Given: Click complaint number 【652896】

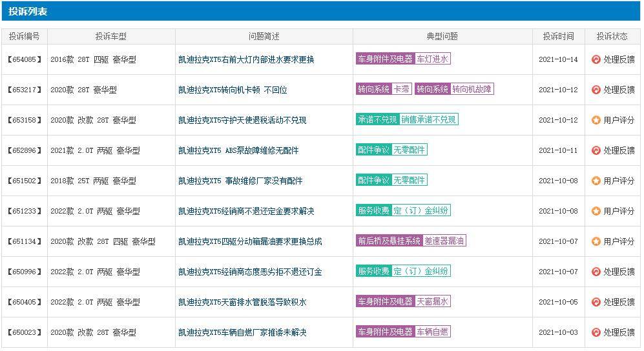Looking at the screenshot, I should (25, 150).
